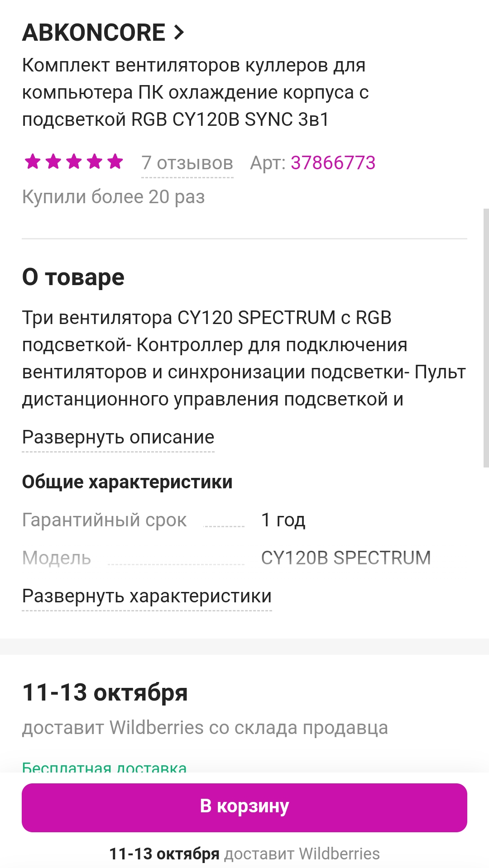Screen dimensions: 489x868
Task: Copy article number 37866773
Action: pos(333,163)
